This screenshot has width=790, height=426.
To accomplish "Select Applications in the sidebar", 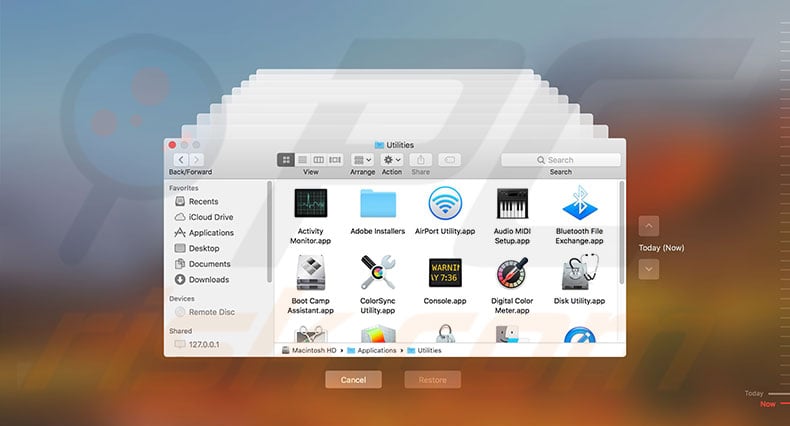I will pos(211,233).
